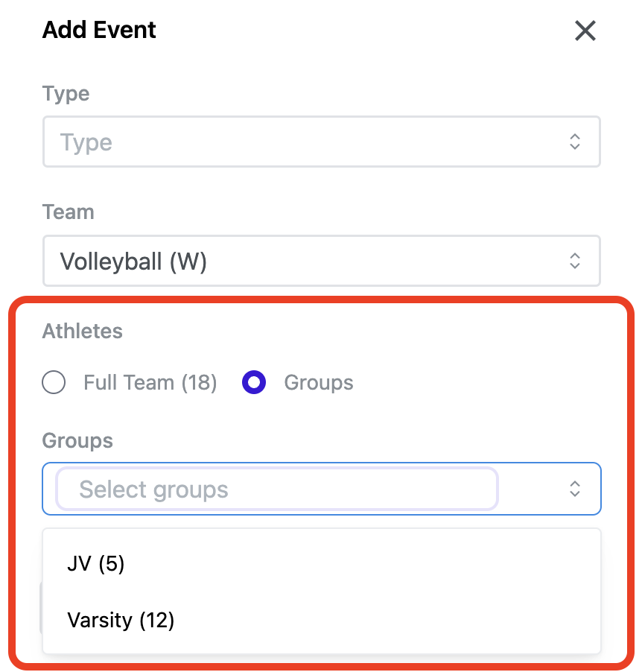The height and width of the screenshot is (672, 642).
Task: Click the Full Team (18) label
Action: coord(150,383)
